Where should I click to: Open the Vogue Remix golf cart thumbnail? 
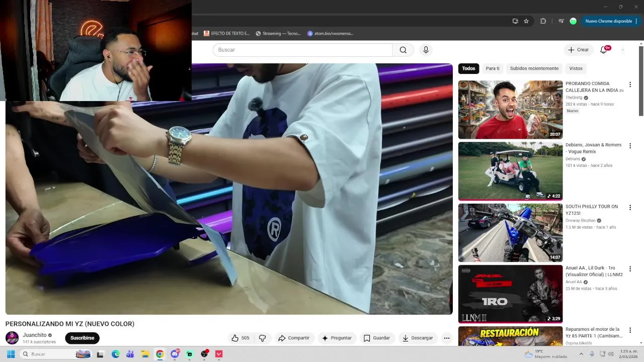tap(510, 171)
